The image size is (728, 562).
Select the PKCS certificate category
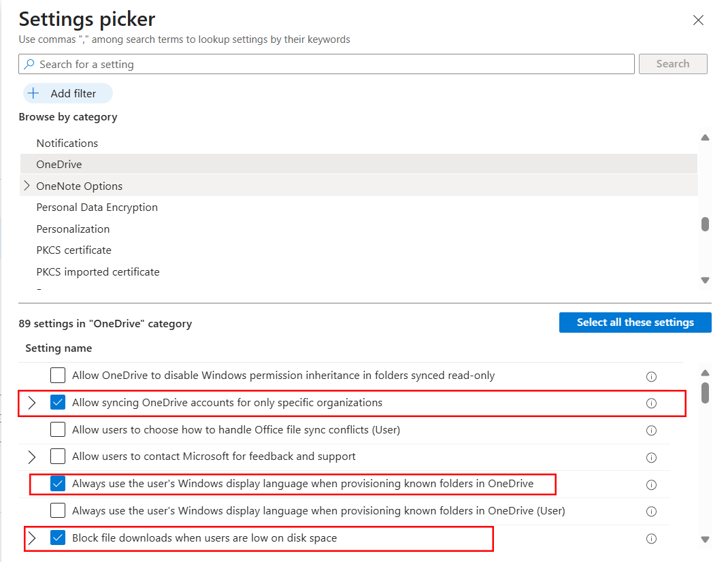pos(74,250)
